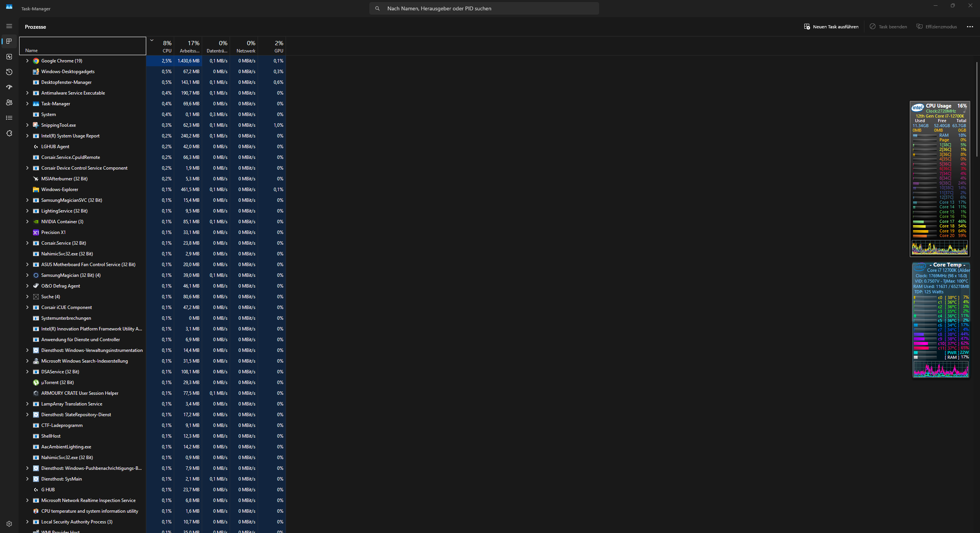Open the Details list sidebar icon
The height and width of the screenshot is (533, 980).
click(9, 118)
